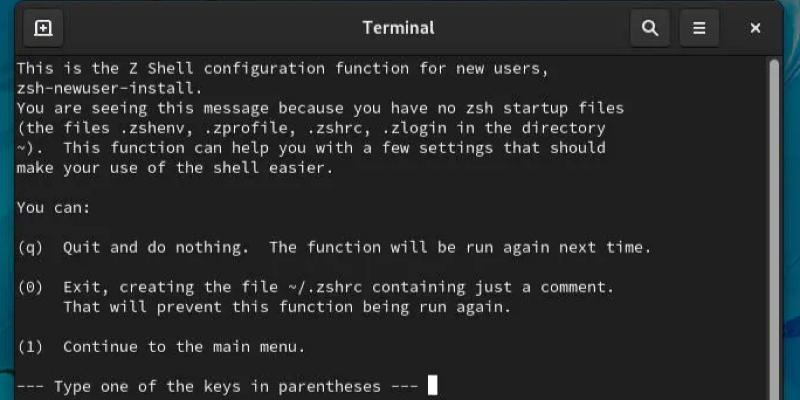Click the search magnifier icon
Viewport: 800px width, 400px height.
tap(649, 28)
